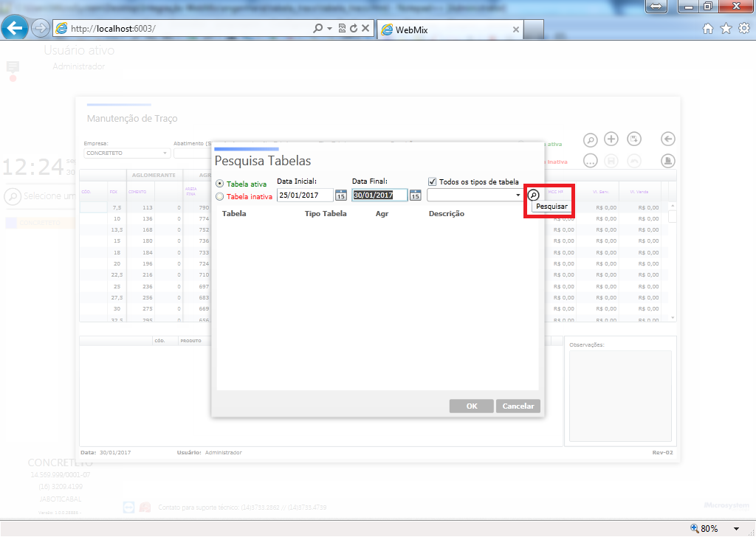
Task: Switch to the WebMix browser tab
Action: [x=450, y=30]
